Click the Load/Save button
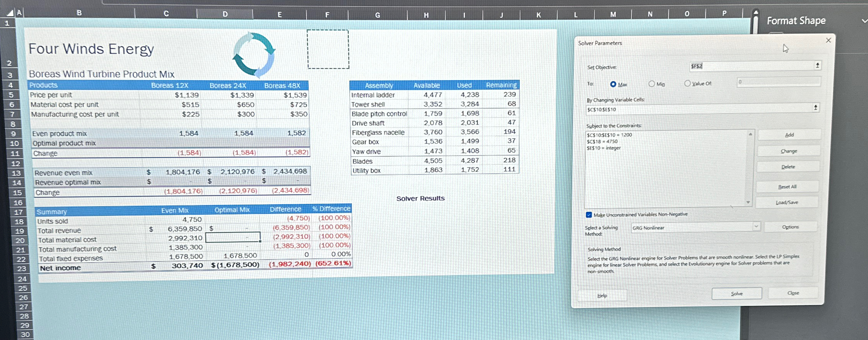The height and width of the screenshot is (340, 868). click(786, 202)
